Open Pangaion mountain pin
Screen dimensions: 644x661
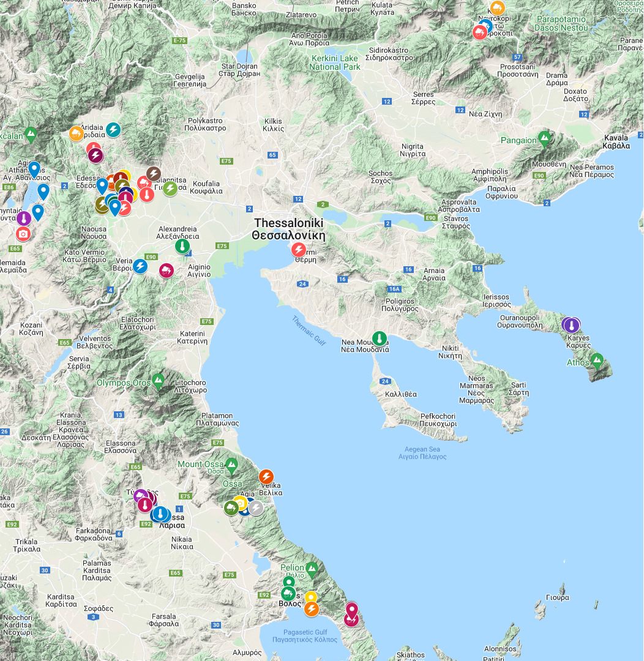click(544, 138)
